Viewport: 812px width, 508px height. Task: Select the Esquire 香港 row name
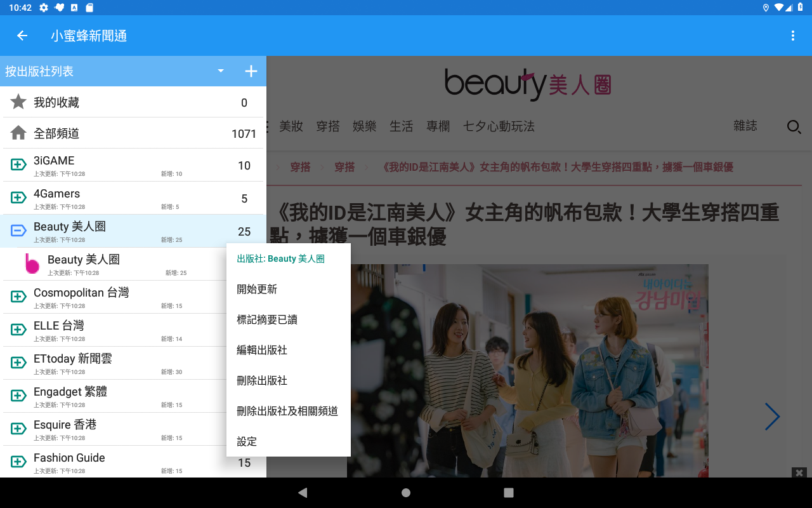pyautogui.click(x=65, y=425)
